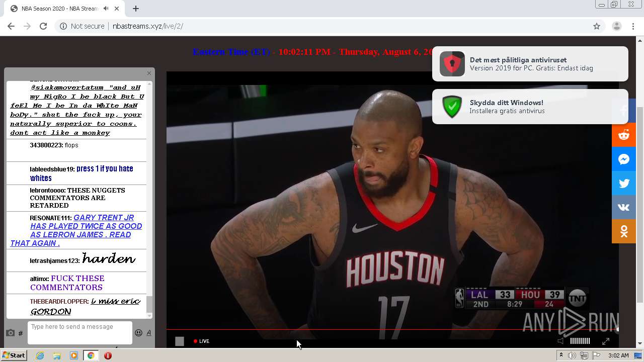Select username altimx in chat
Image resolution: width=644 pixels, height=362 pixels.
point(39,279)
